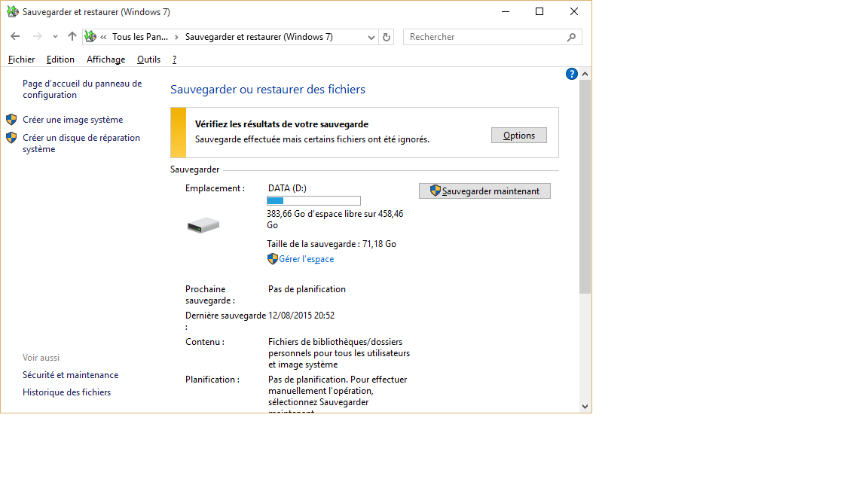This screenshot has height=488, width=868.
Task: Expand the address bar history dropdown
Action: 371,37
